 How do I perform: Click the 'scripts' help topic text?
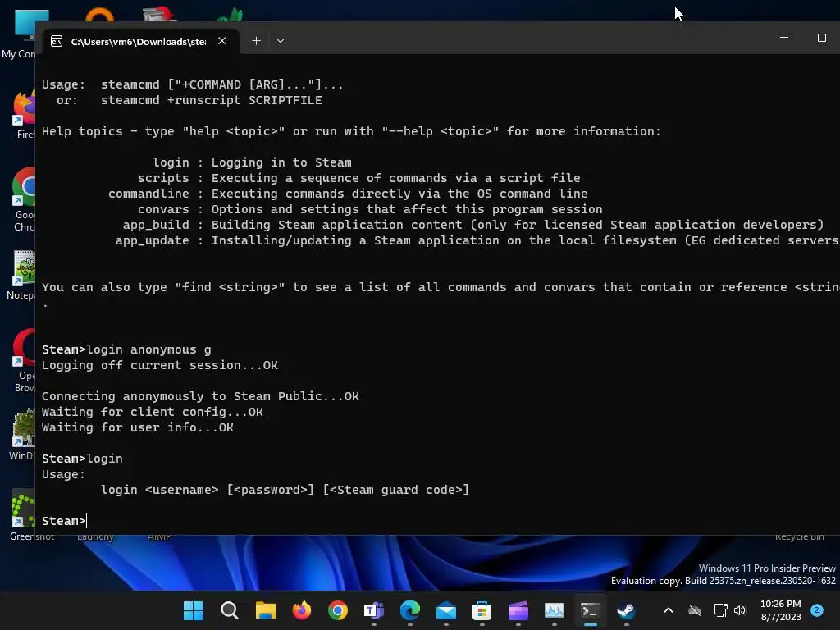click(163, 178)
